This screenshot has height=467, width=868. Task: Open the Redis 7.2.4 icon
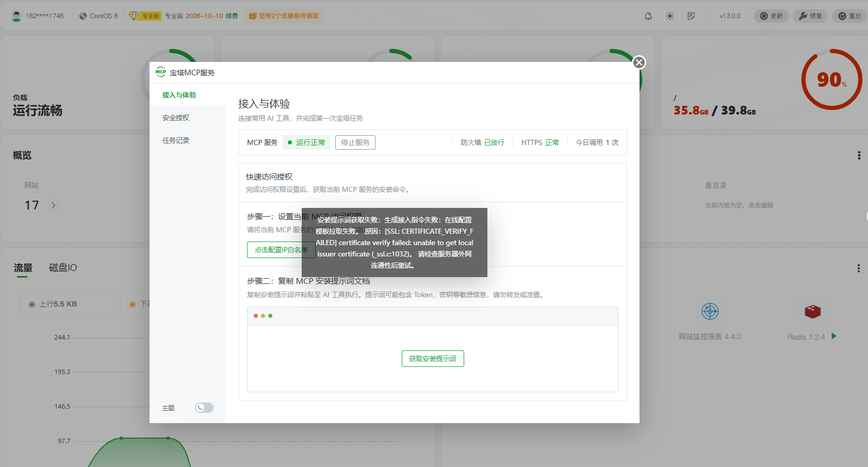[x=813, y=311]
